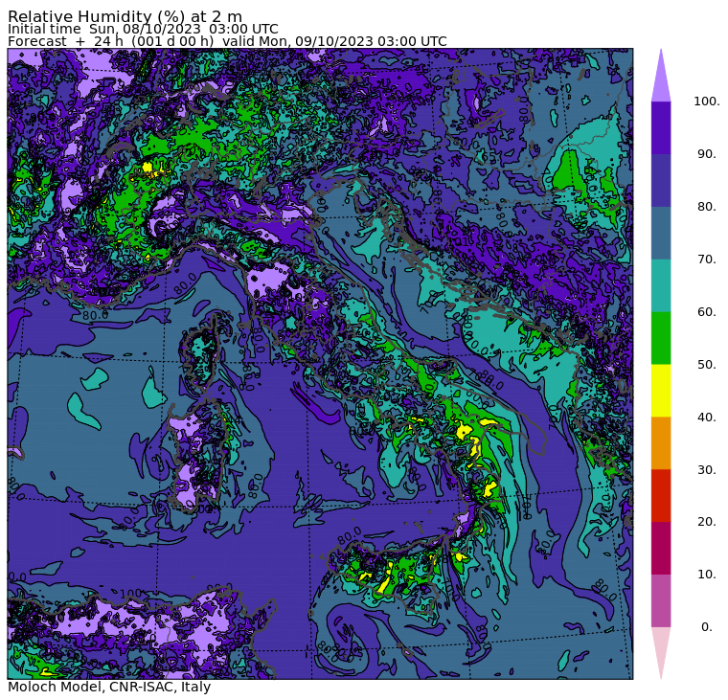Click the '60.' colorbar label
The image size is (728, 700).
coord(706,312)
